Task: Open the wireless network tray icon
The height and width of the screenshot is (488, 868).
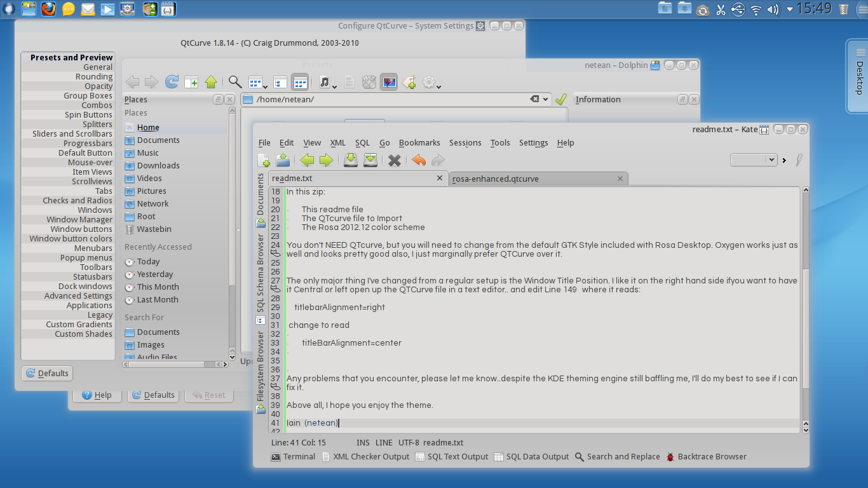Action: coord(756,10)
